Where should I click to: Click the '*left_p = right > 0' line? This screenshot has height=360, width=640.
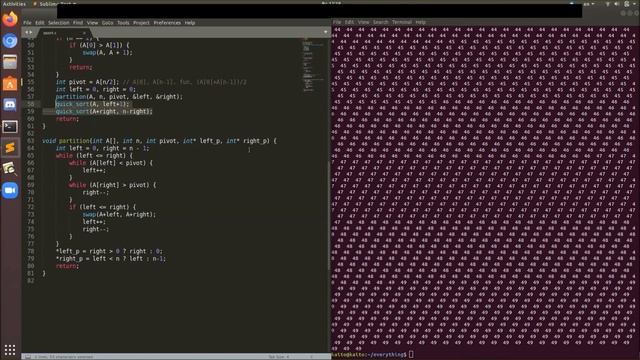click(x=109, y=251)
